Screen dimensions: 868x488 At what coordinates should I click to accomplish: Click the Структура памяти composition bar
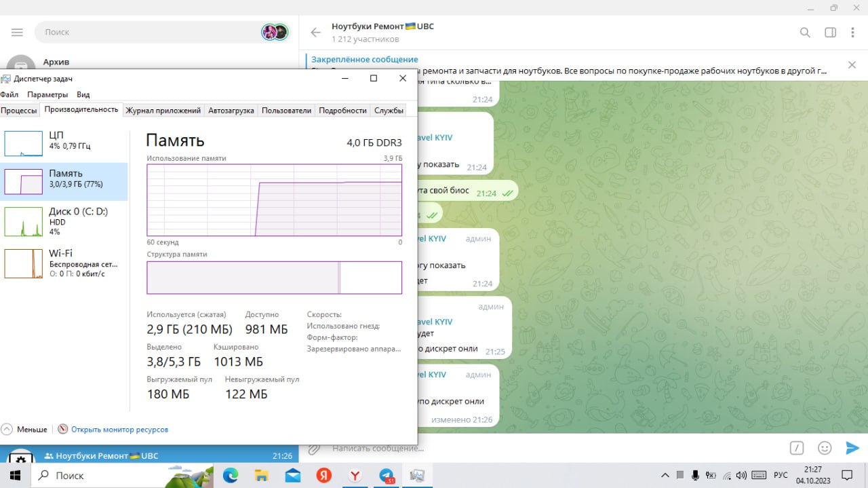click(275, 278)
